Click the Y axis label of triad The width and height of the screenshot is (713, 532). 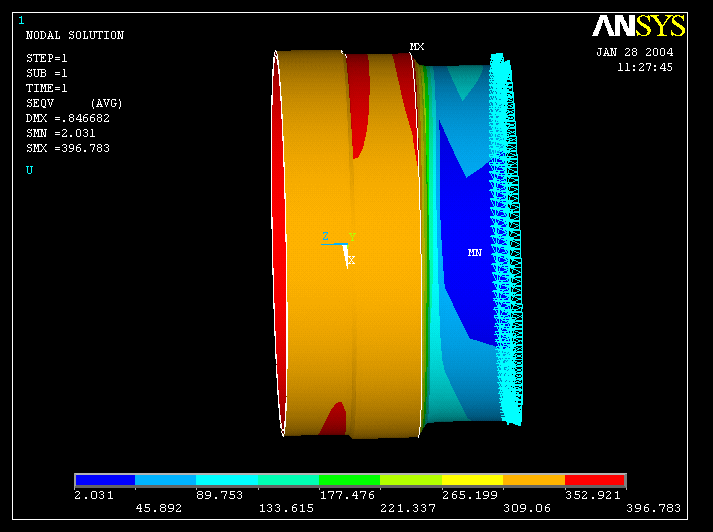(352, 237)
